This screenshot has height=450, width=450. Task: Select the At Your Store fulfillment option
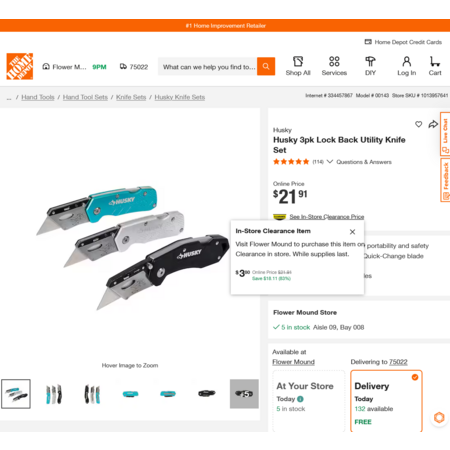click(309, 401)
